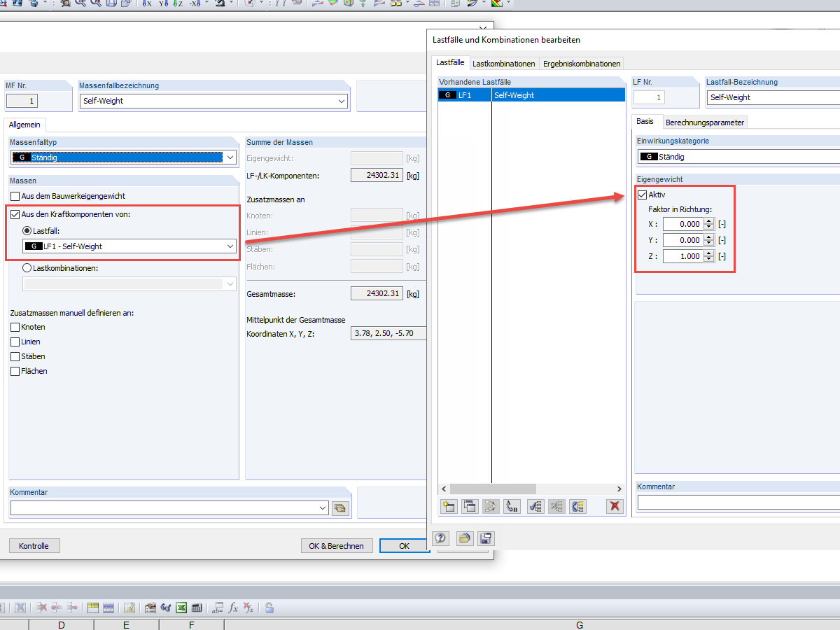The image size is (840, 630).
Task: Open the Massenfalltyp dropdown showing Ständig
Action: 231,157
